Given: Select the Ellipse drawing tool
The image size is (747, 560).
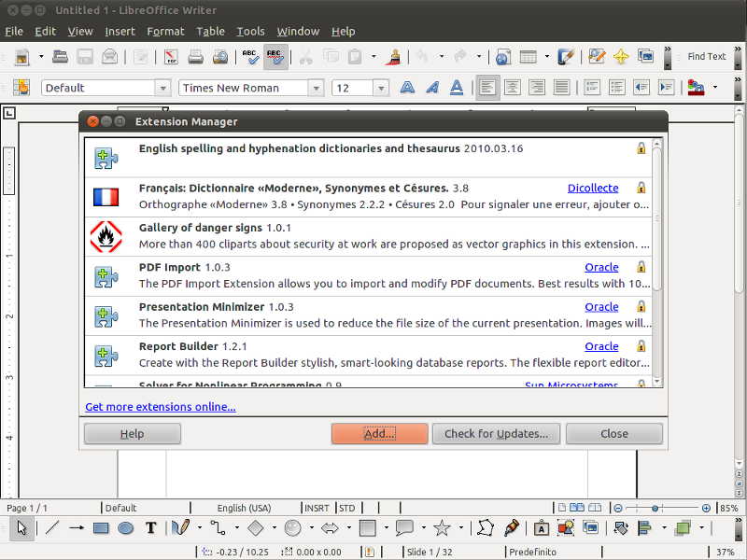Looking at the screenshot, I should point(125,528).
